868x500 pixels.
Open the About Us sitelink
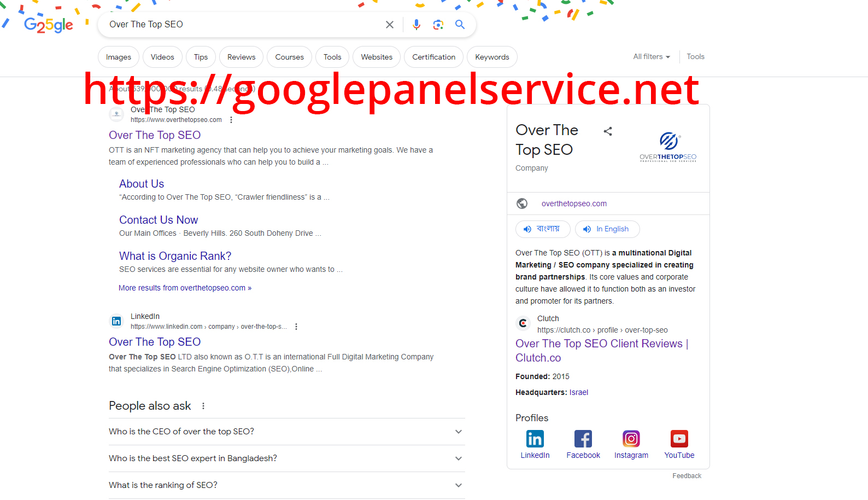coord(142,184)
